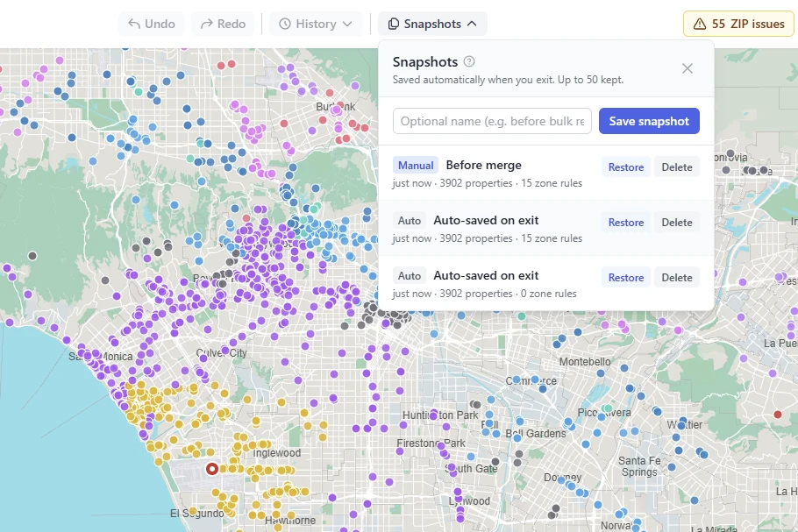Click the Manual badge on Before merge
The height and width of the screenshot is (532, 798).
(x=416, y=166)
